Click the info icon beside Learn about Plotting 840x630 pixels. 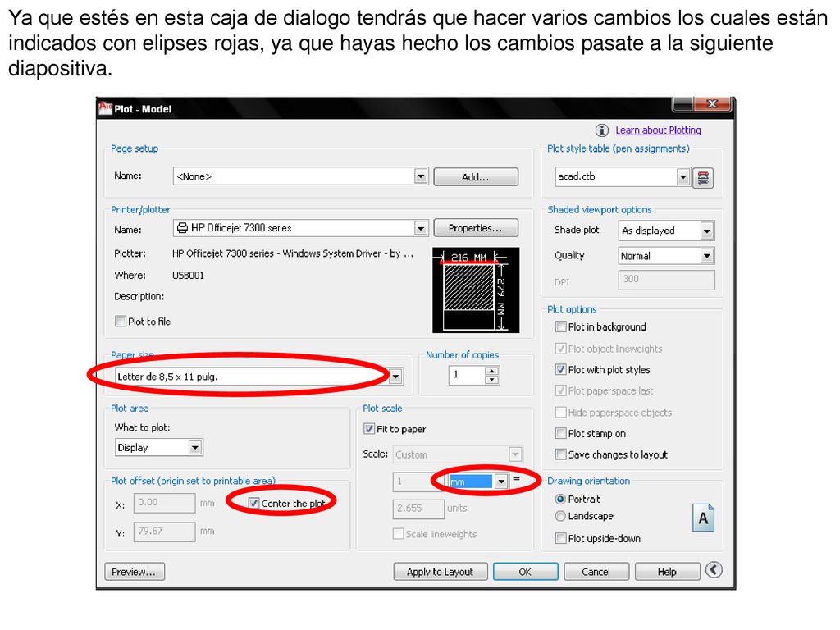click(x=601, y=130)
